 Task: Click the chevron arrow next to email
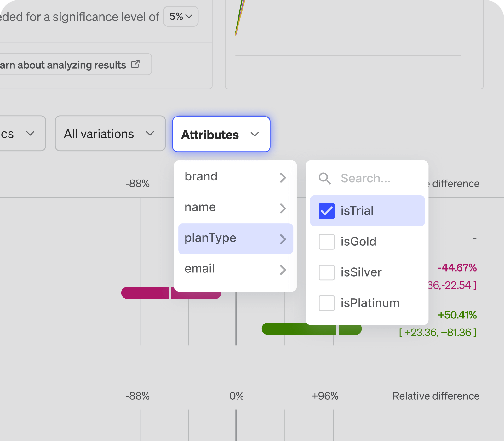tap(283, 270)
